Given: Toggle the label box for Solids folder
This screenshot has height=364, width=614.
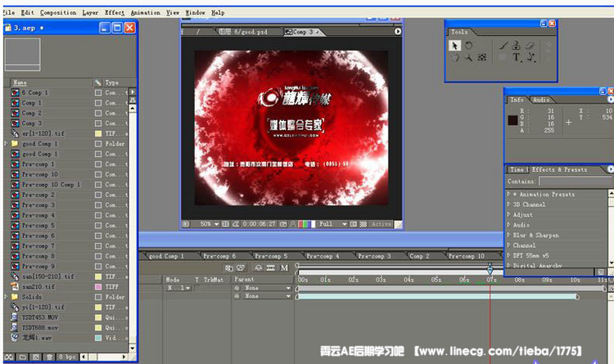Looking at the screenshot, I should (x=98, y=297).
